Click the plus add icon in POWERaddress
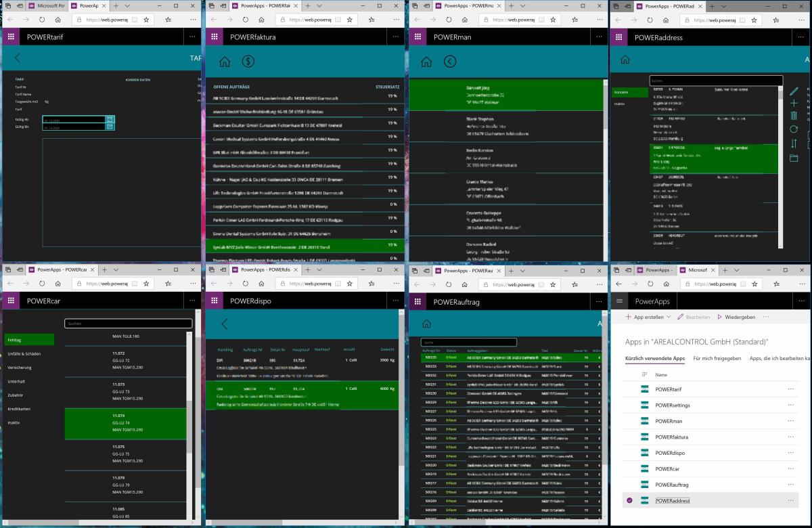Viewport: 812px width, 528px height. (x=794, y=104)
